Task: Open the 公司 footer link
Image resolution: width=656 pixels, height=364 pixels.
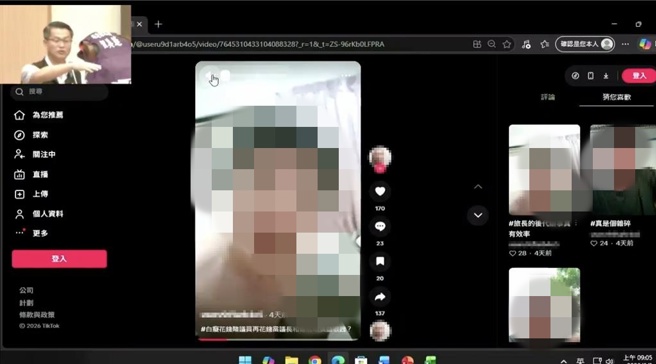Action: coord(26,290)
